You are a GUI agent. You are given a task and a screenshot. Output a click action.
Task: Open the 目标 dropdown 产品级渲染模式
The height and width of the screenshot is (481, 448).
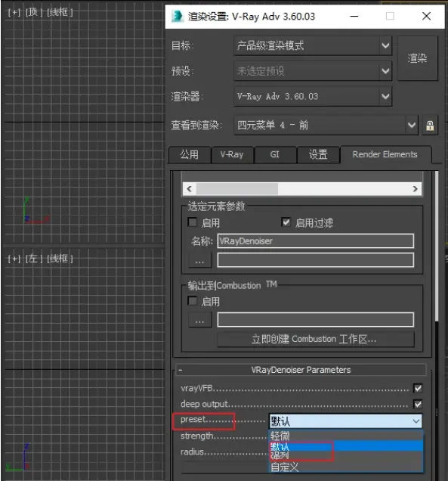313,45
